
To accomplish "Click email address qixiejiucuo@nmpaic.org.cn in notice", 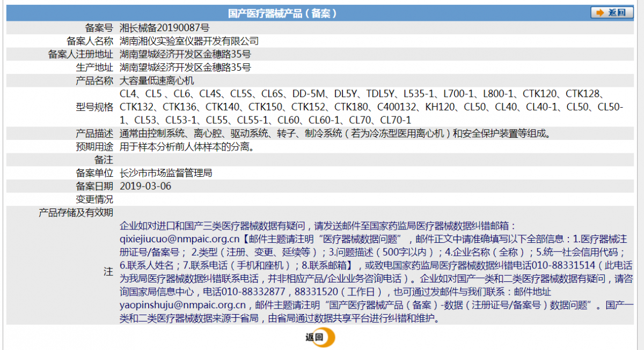I will [x=179, y=239].
